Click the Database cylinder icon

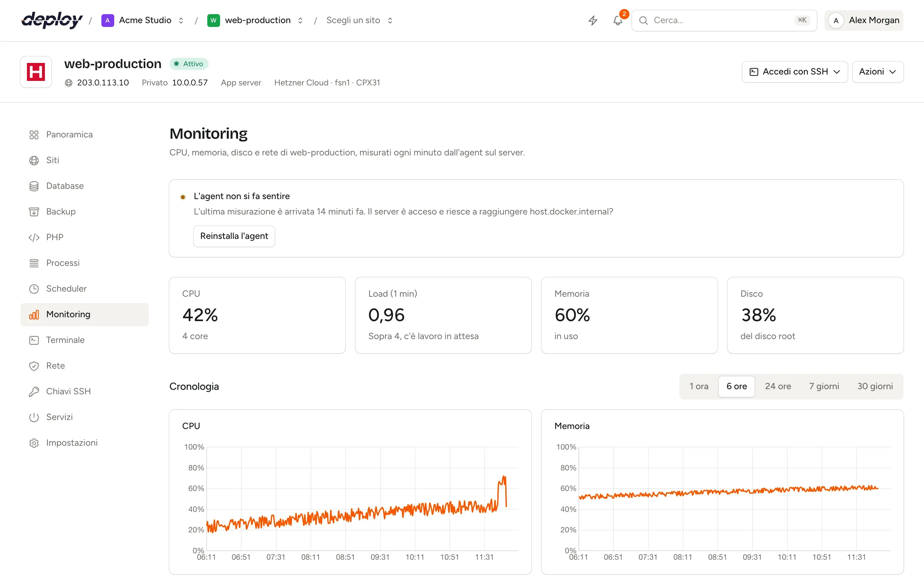tap(34, 186)
